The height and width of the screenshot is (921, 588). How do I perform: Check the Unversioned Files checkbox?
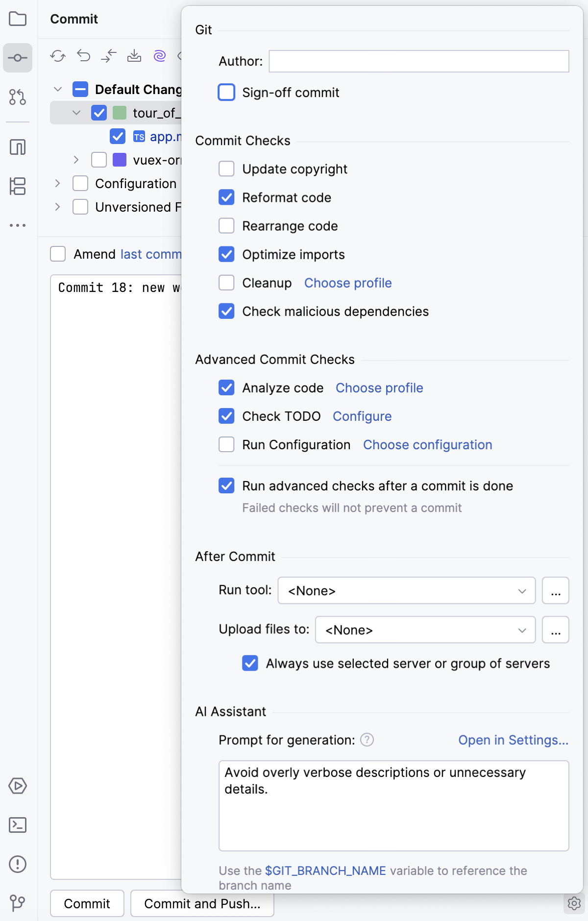pyautogui.click(x=80, y=207)
